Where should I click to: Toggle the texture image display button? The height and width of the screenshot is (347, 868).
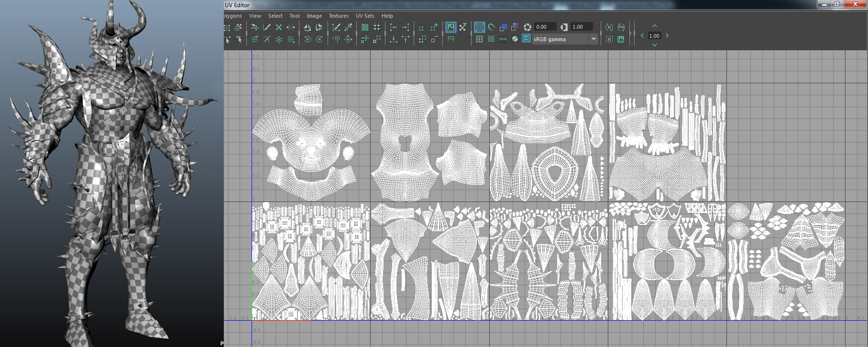tap(450, 27)
